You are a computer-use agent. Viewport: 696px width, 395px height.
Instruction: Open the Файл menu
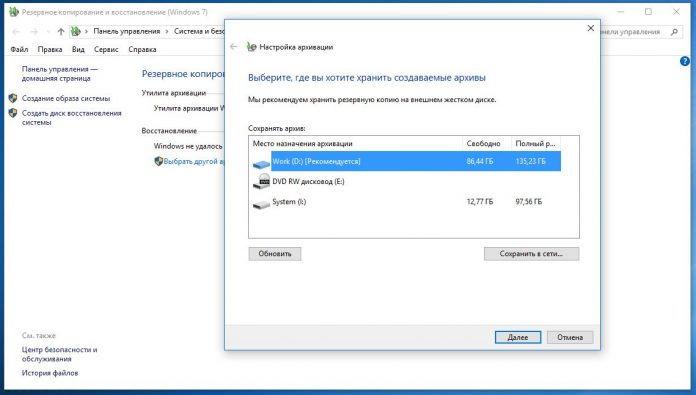19,49
